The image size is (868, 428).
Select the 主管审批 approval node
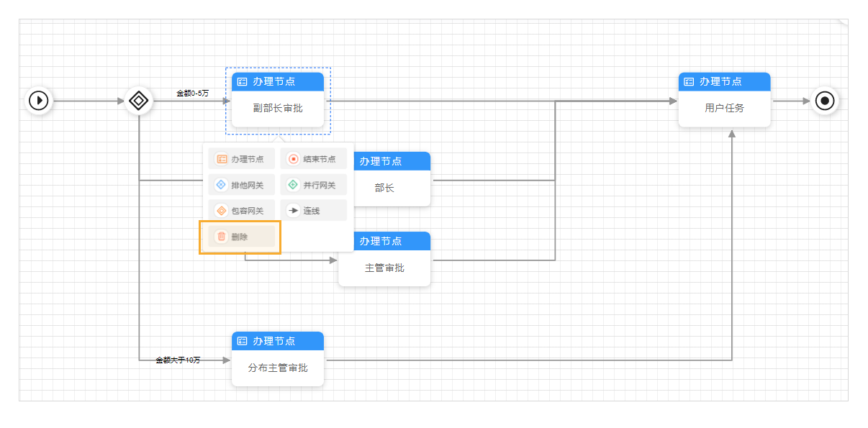[384, 267]
